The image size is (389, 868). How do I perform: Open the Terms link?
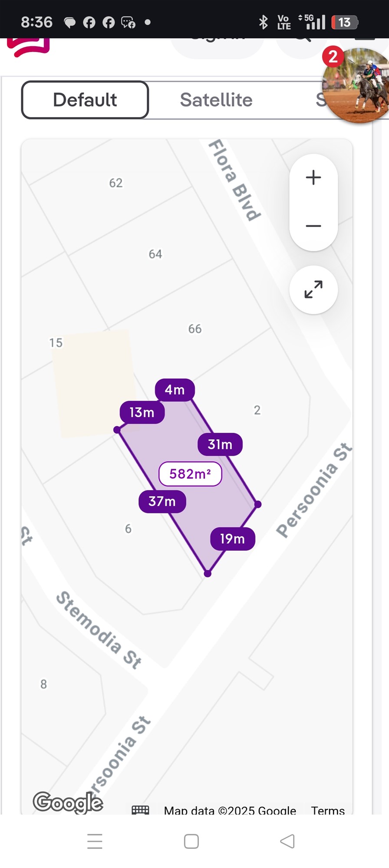tap(328, 810)
